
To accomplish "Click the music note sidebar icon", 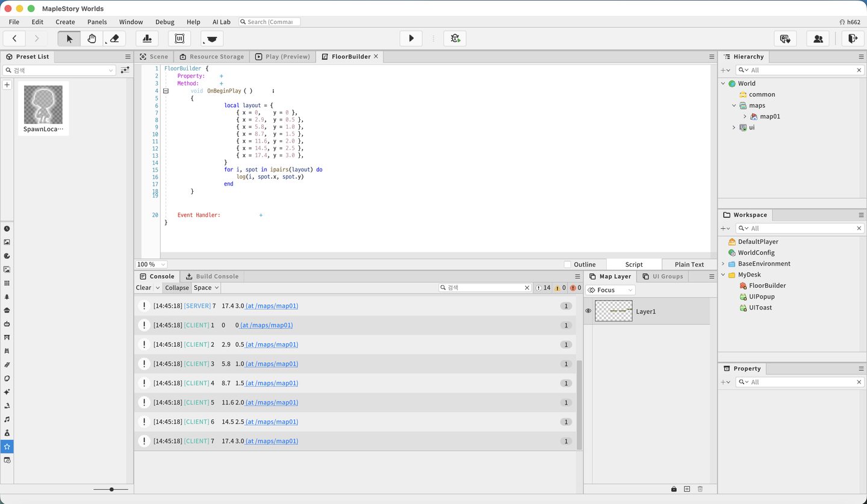I will tap(7, 419).
